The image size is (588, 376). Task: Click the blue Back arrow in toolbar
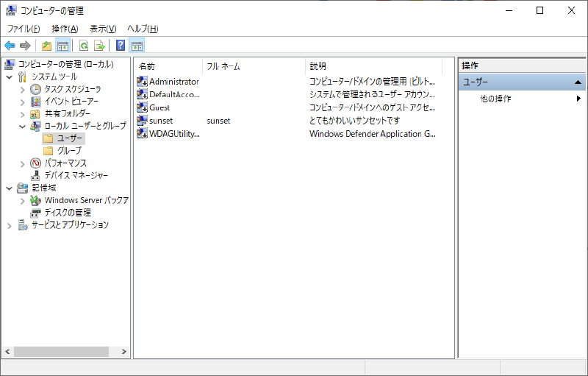click(x=10, y=46)
